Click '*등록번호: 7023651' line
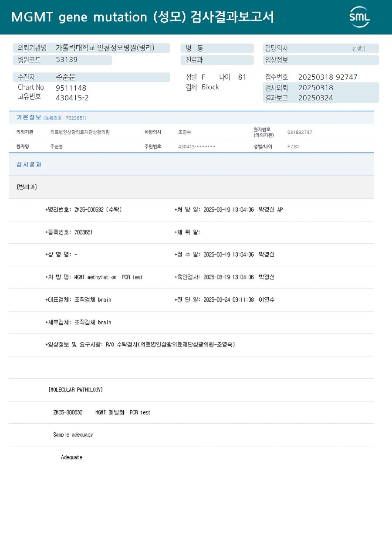This screenshot has width=392, height=554. (69, 232)
